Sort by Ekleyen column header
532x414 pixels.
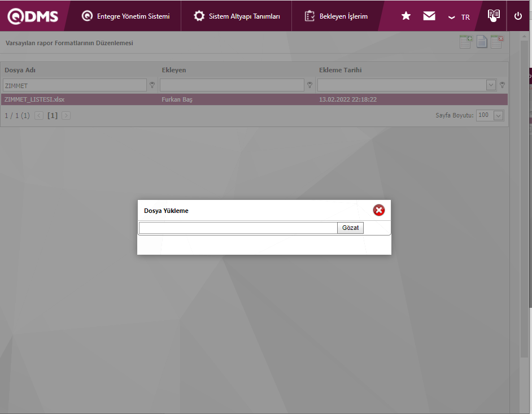[x=174, y=70]
